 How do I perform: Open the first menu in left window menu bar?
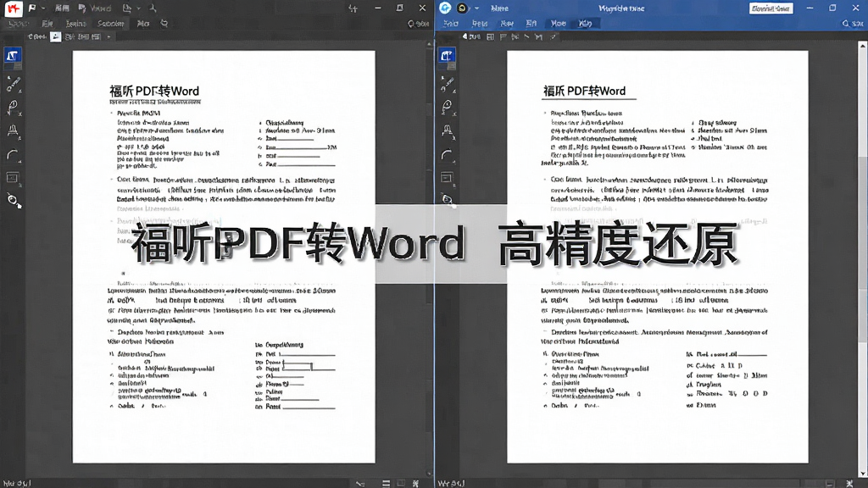coord(17,24)
